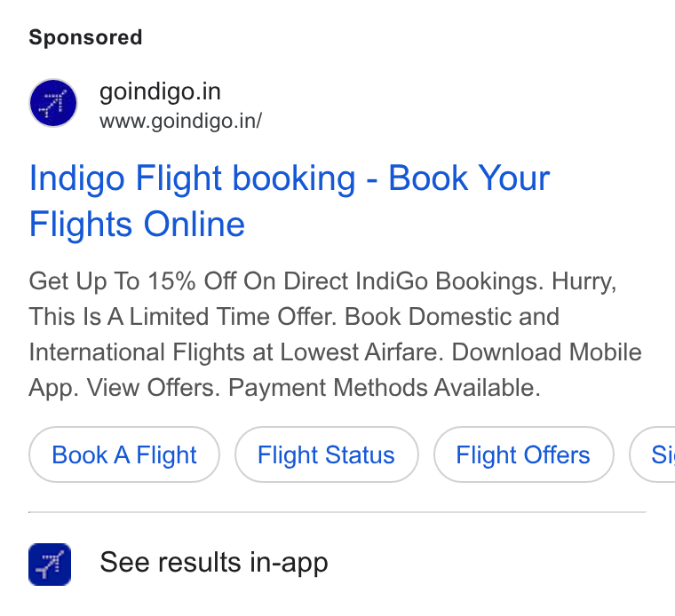Click the round IndiGo favicon logo
Screen dimensions: 675x616
[53, 103]
